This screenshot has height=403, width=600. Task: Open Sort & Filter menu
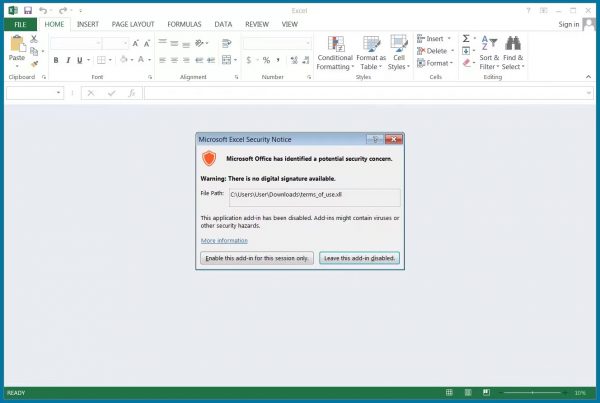point(489,53)
